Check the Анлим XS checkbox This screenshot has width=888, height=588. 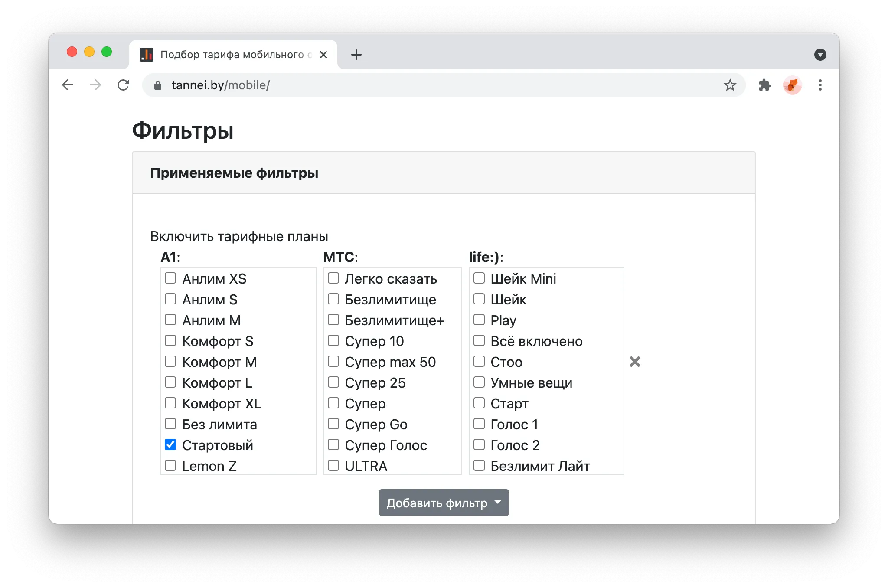[170, 278]
